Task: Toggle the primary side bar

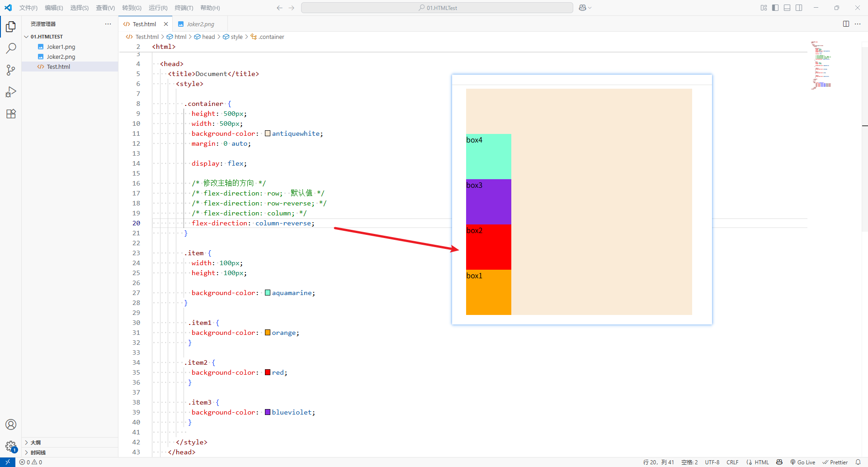Action: click(x=775, y=8)
